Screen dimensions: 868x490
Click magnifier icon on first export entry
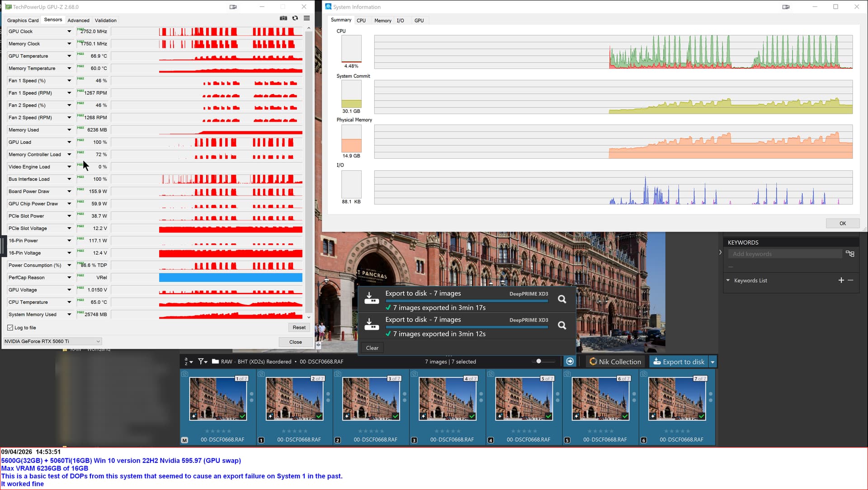click(562, 299)
